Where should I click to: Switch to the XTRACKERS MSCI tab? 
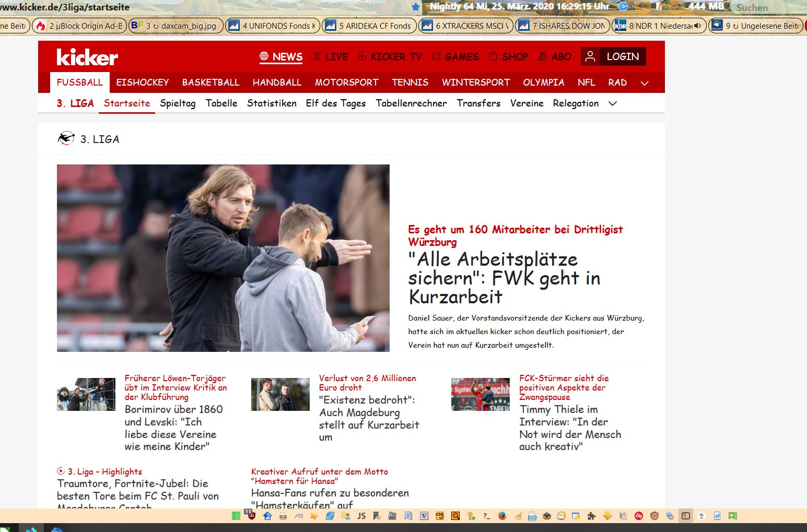(x=466, y=26)
